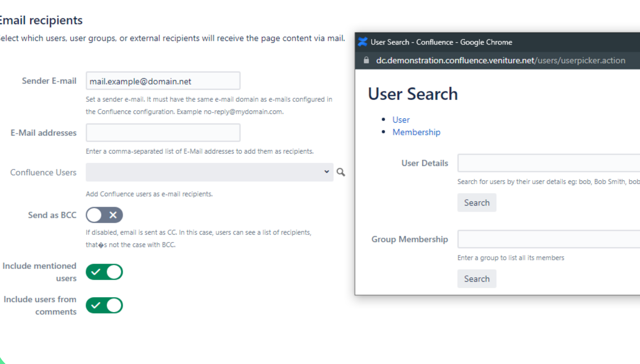640x364 pixels.
Task: Click the User Details search field
Action: [548, 163]
